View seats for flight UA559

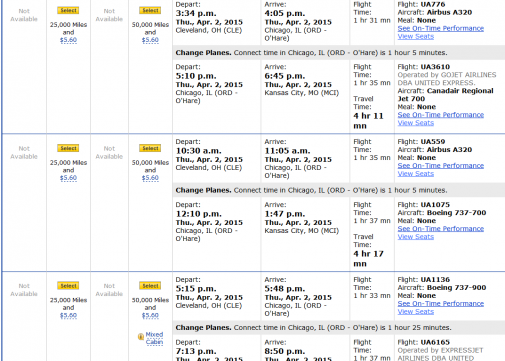[416, 174]
